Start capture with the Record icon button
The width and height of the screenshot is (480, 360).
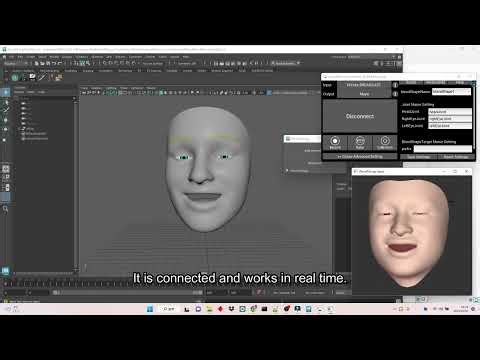(335, 143)
